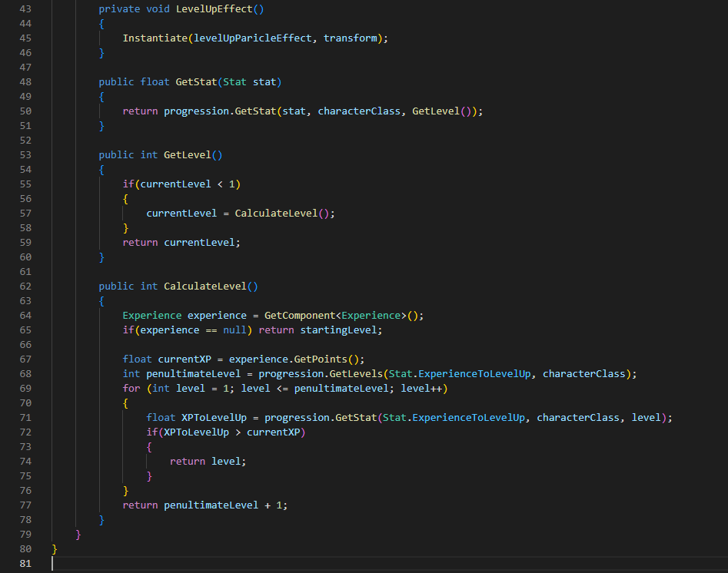Click experience.GetPoints() call
Image resolution: width=728 pixels, height=573 pixels.
[x=294, y=359]
